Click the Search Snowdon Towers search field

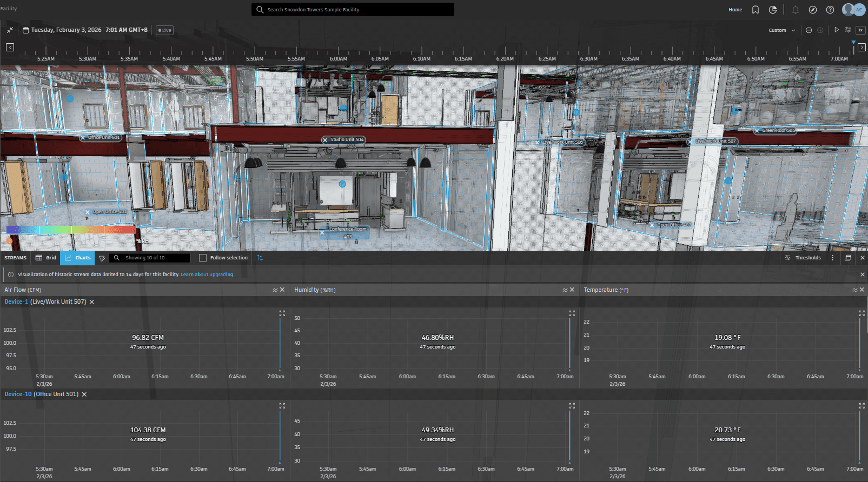[x=353, y=10]
